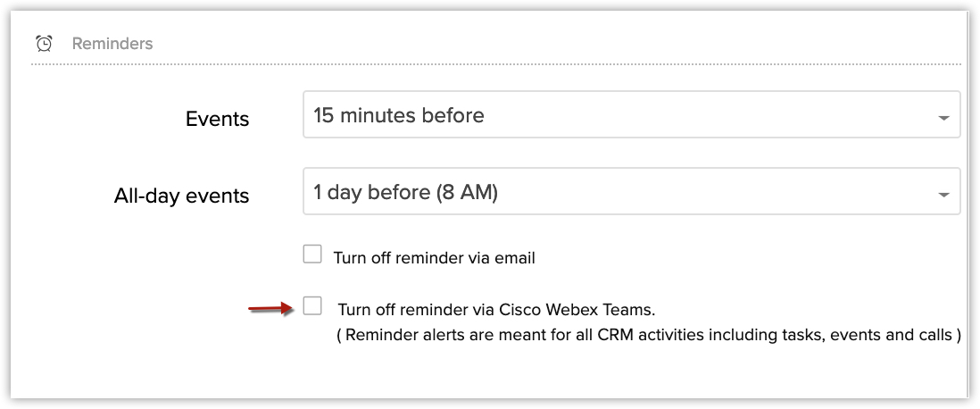Click the "All-day events" field label
Image resolution: width=980 pixels, height=409 pixels.
click(x=181, y=196)
